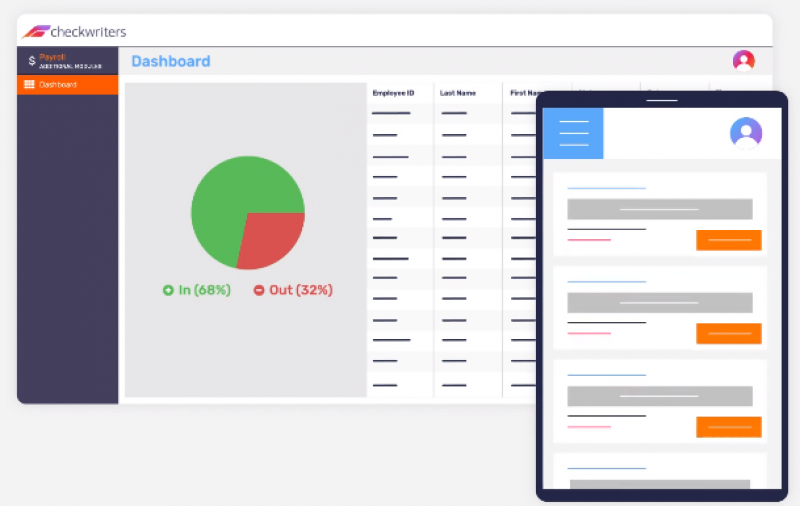Sort by the Employee ID column header
This screenshot has width=800, height=506.
pos(393,93)
